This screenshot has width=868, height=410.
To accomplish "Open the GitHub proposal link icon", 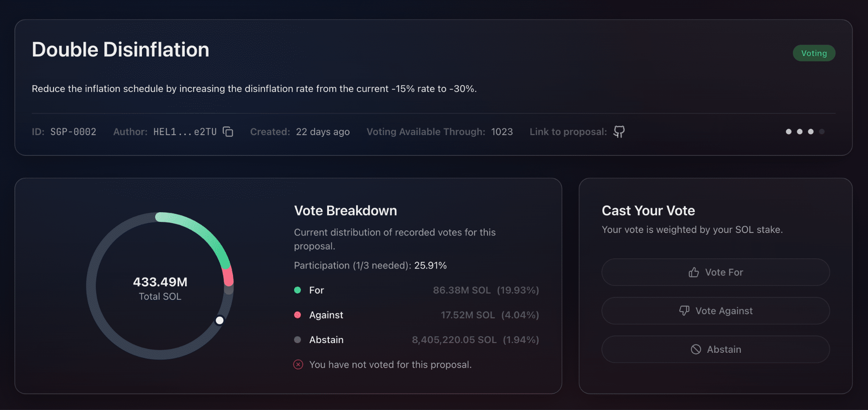I will click(619, 132).
